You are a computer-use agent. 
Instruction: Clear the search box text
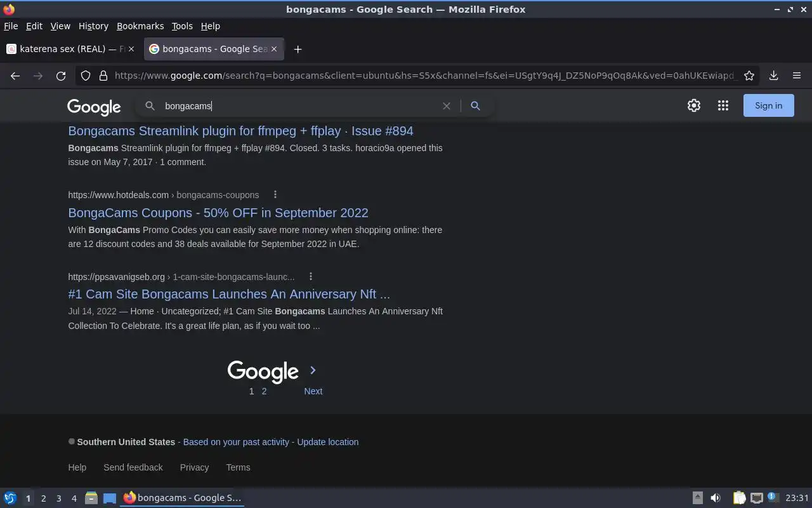click(x=447, y=106)
